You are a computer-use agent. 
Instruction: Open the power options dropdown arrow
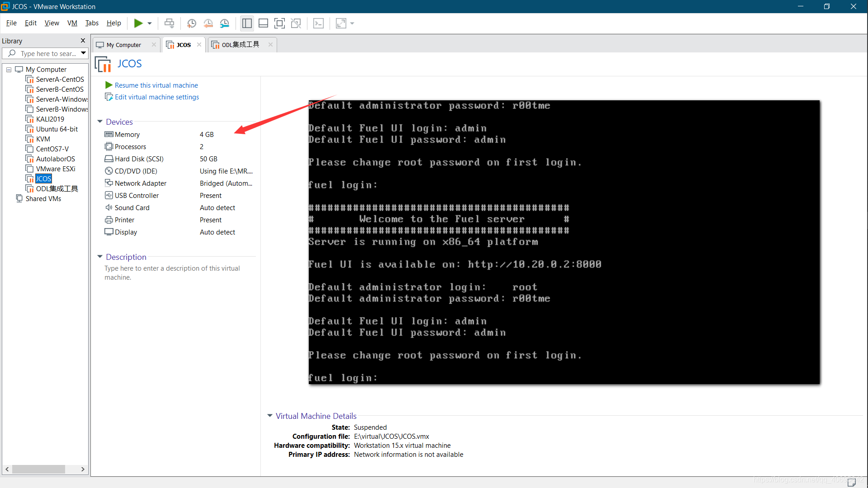[150, 23]
